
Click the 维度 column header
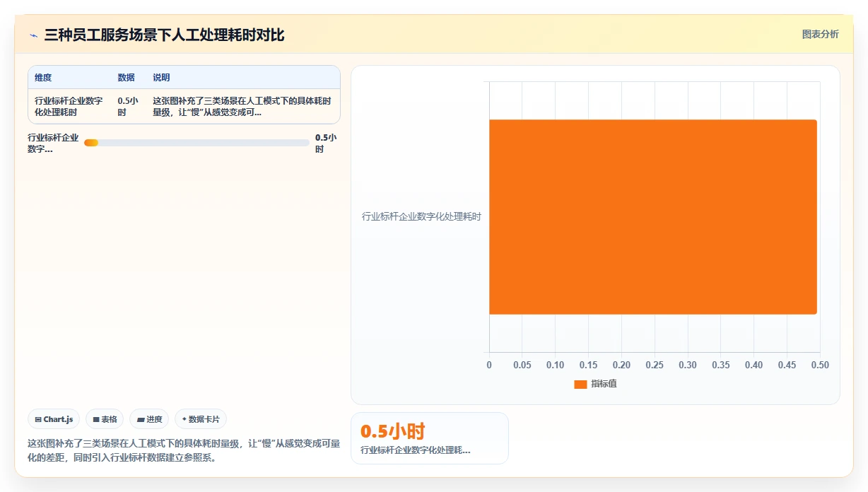tap(43, 78)
